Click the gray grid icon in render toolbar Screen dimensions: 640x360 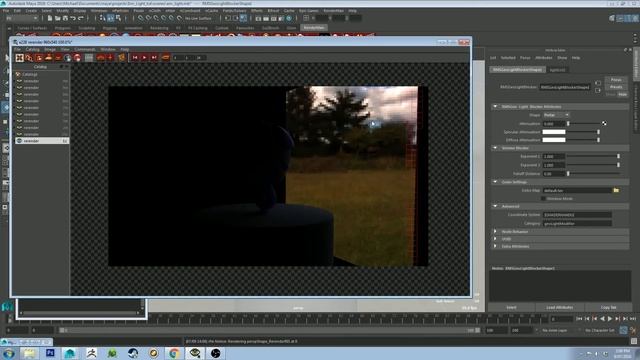pos(89,58)
